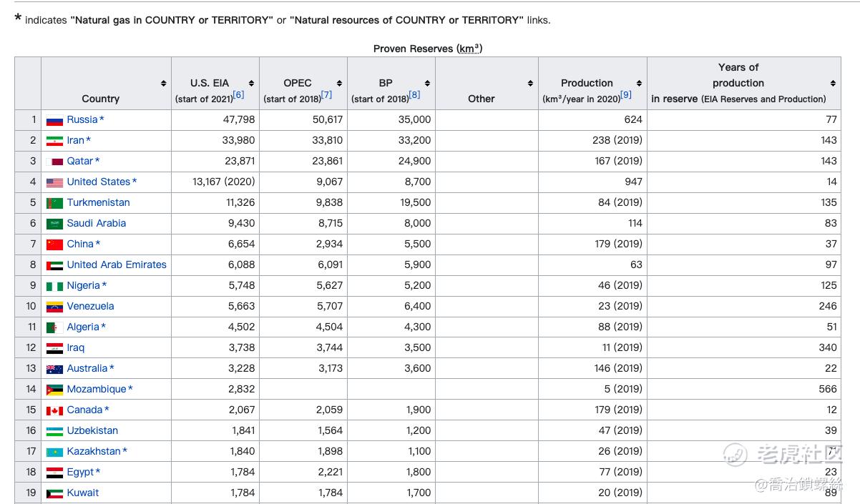The image size is (860, 504).
Task: Open the Uzbekistan link
Action: click(x=93, y=430)
